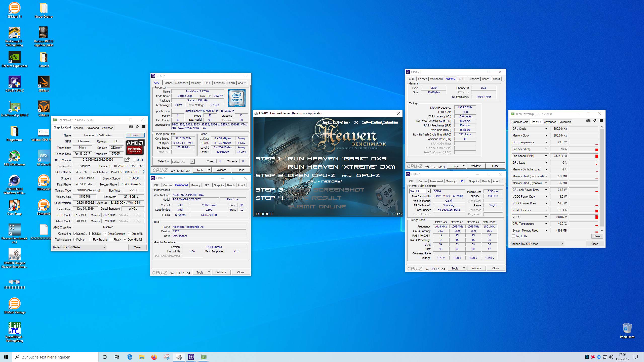Click the Edge browser icon in the taskbar
Viewport: 644px width, 362px height.
pos(130,357)
